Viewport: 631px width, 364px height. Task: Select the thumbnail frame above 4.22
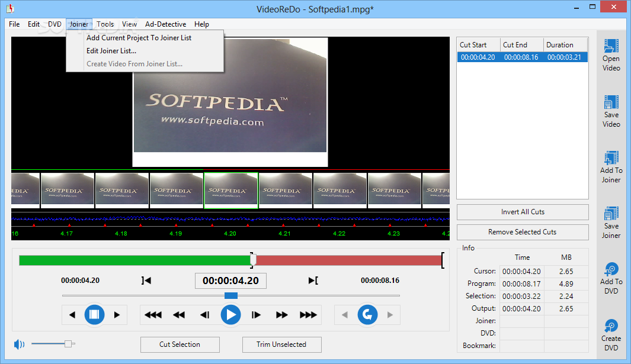tap(340, 191)
